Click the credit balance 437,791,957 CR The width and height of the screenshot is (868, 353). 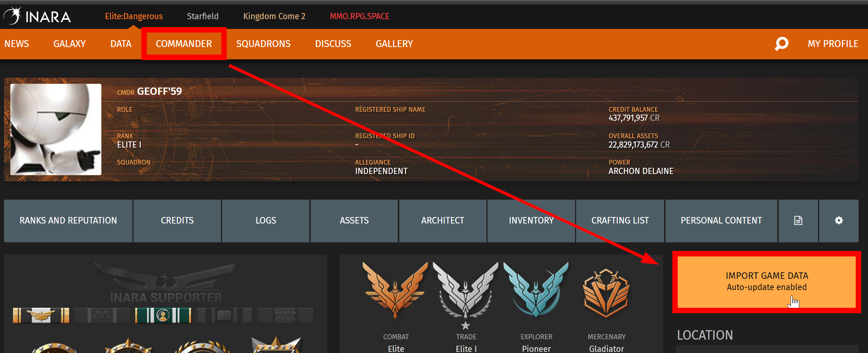[634, 118]
